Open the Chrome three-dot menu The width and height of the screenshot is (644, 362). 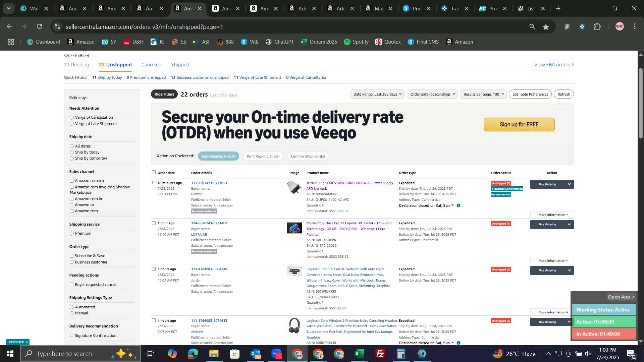[635, 26]
